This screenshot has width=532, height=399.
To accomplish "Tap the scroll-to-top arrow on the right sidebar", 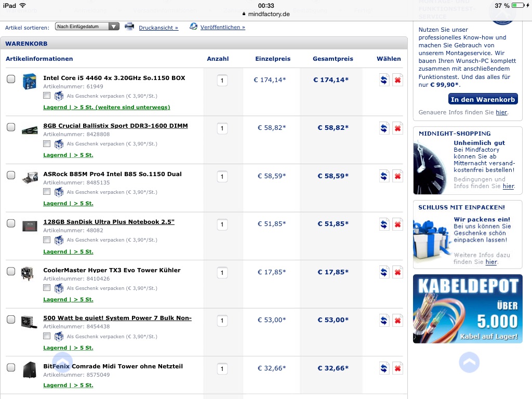I will click(x=469, y=362).
